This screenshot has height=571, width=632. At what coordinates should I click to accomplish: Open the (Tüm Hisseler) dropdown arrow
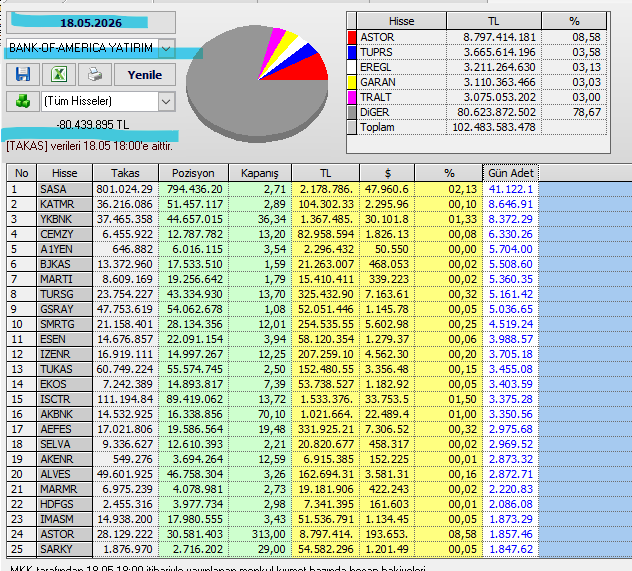coord(166,101)
